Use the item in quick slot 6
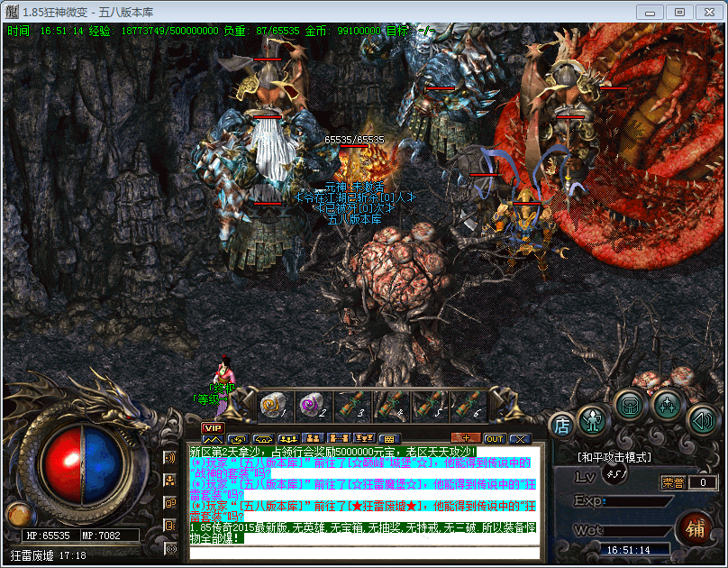The image size is (728, 568). tap(469, 406)
